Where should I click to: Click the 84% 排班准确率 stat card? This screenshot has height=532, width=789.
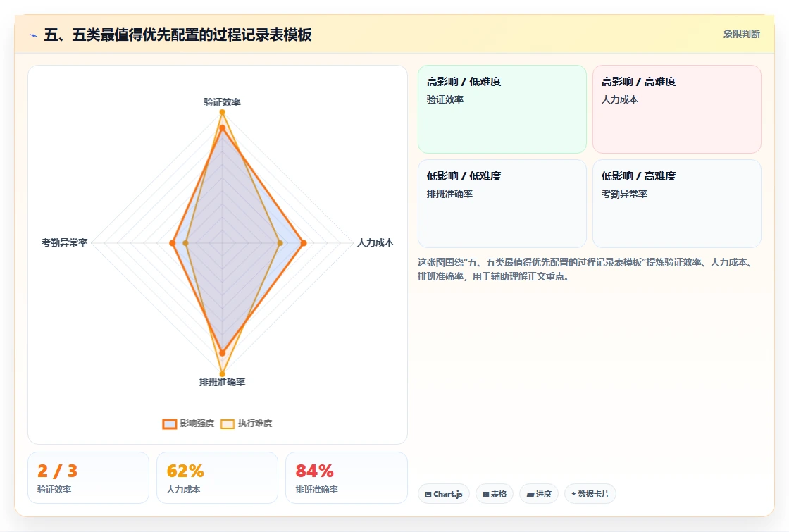(x=346, y=478)
